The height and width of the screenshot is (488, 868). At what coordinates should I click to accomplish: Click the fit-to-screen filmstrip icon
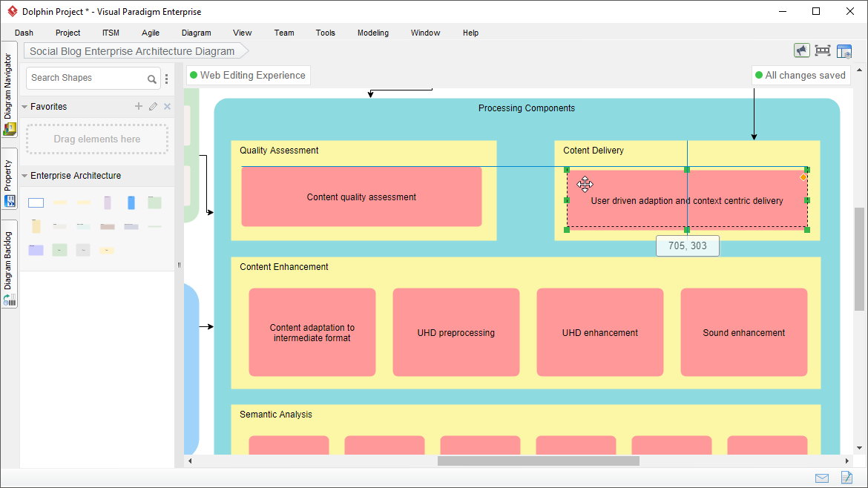point(823,51)
